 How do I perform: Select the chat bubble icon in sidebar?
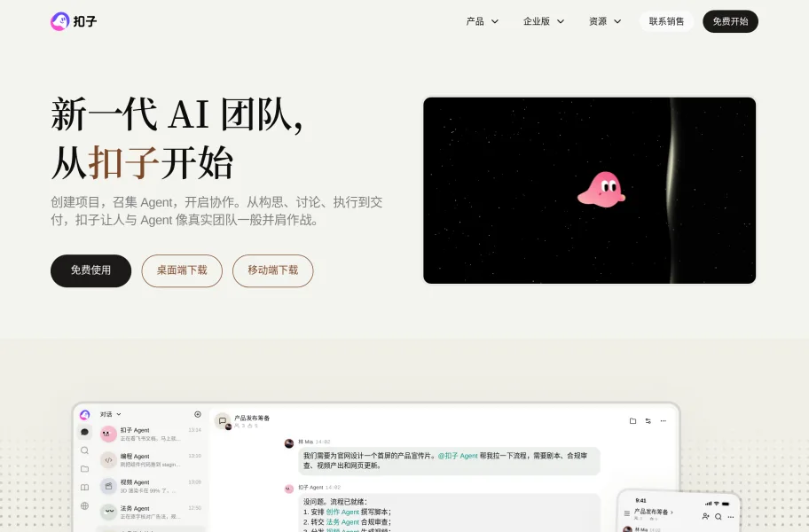[x=84, y=432]
